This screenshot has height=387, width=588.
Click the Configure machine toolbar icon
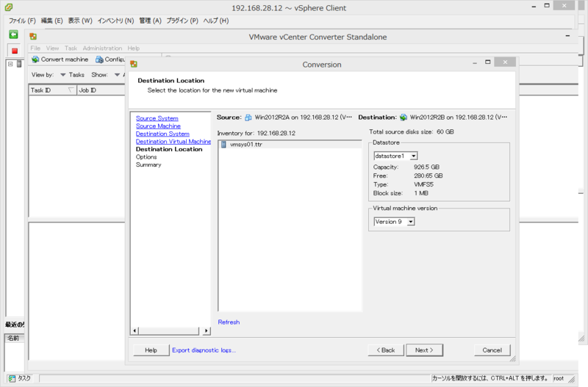coord(99,59)
